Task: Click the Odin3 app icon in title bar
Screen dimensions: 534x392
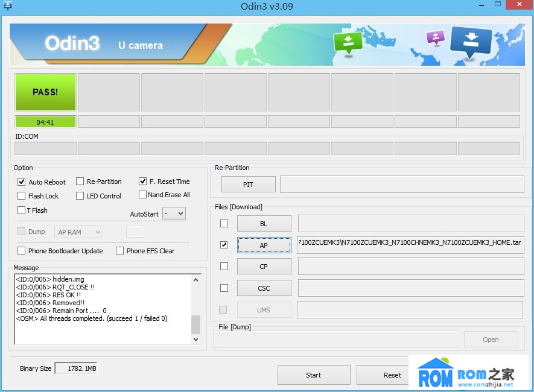Action: 7,5
